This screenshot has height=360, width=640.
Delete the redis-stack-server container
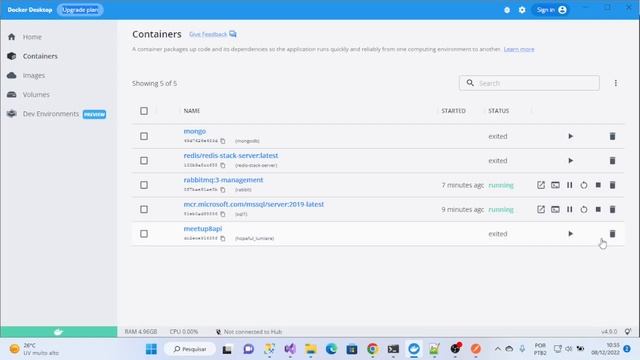tap(612, 161)
